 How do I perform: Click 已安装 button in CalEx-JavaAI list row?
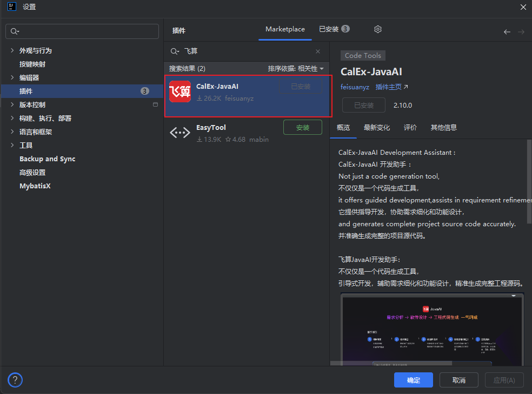click(x=301, y=87)
